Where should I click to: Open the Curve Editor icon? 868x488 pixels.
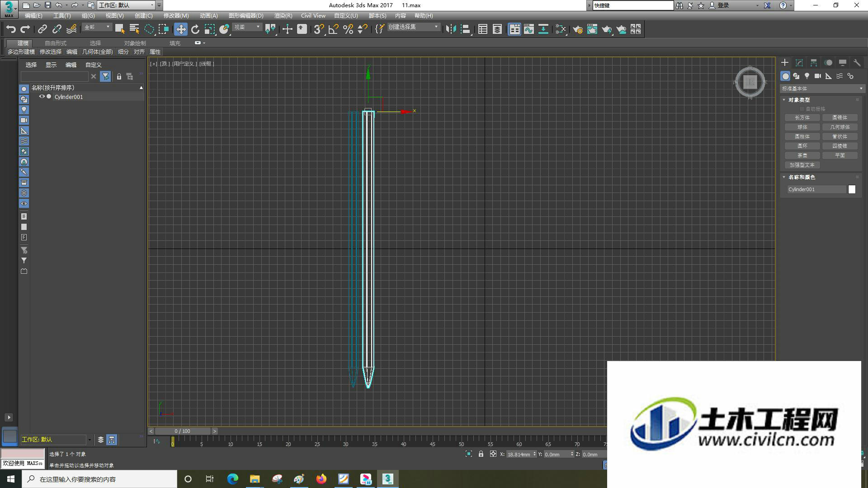pos(529,29)
